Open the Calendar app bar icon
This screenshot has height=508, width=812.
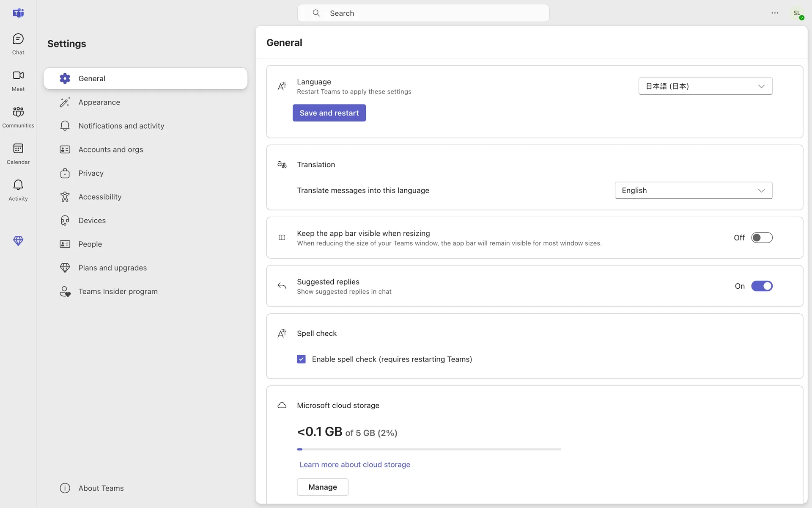pos(18,154)
